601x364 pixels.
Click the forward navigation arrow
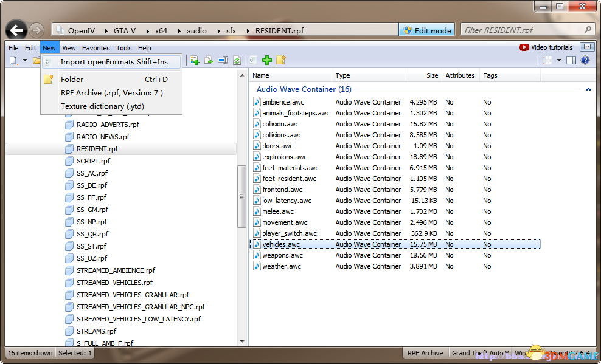(x=36, y=30)
